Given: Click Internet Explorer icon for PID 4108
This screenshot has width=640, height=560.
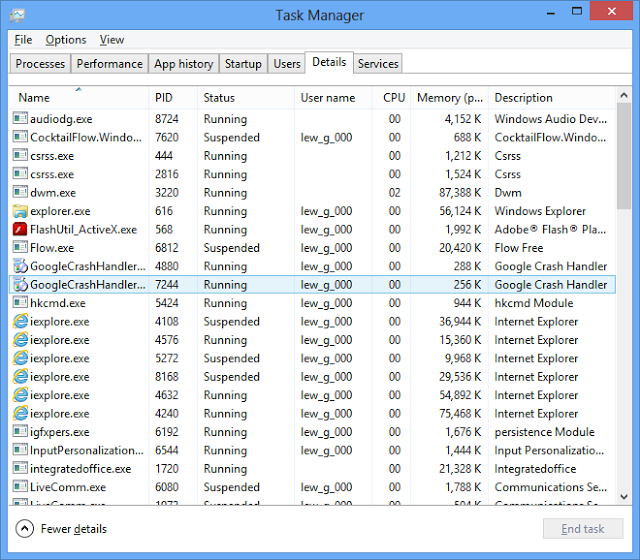Looking at the screenshot, I should 20,321.
